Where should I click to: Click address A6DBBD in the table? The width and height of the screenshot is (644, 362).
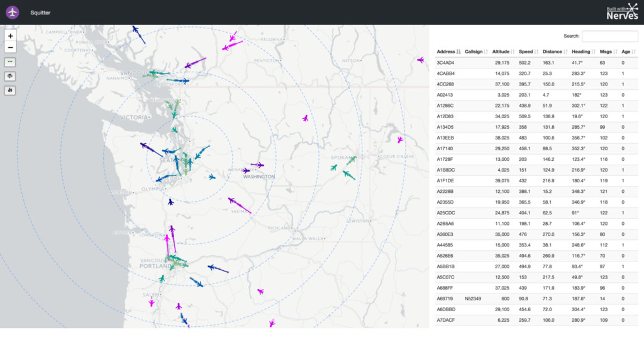(x=446, y=309)
